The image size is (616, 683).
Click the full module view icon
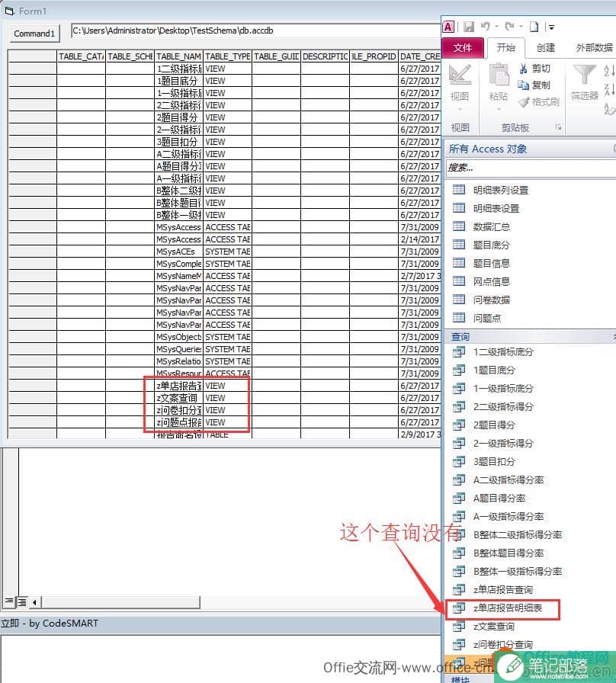pos(22,602)
